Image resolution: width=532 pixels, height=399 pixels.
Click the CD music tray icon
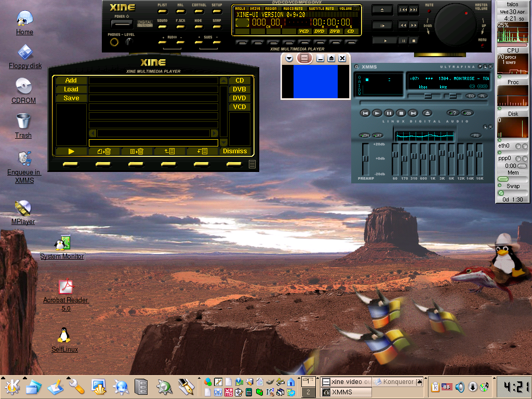[485, 387]
